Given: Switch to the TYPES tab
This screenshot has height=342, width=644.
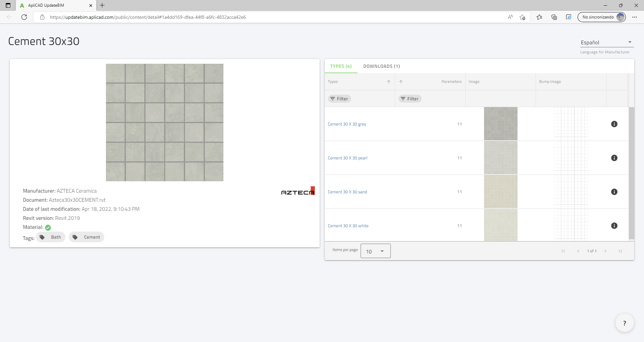Looking at the screenshot, I should (341, 66).
